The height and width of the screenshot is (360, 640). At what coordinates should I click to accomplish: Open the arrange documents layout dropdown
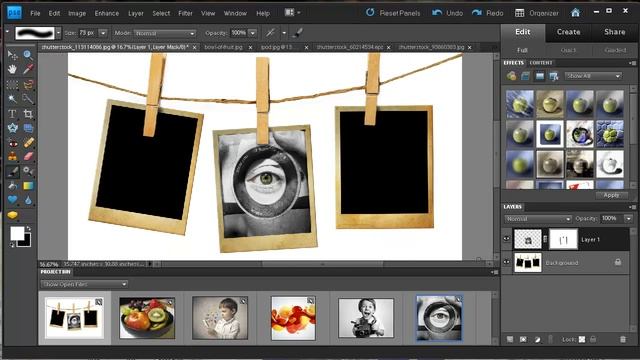[x=292, y=13]
